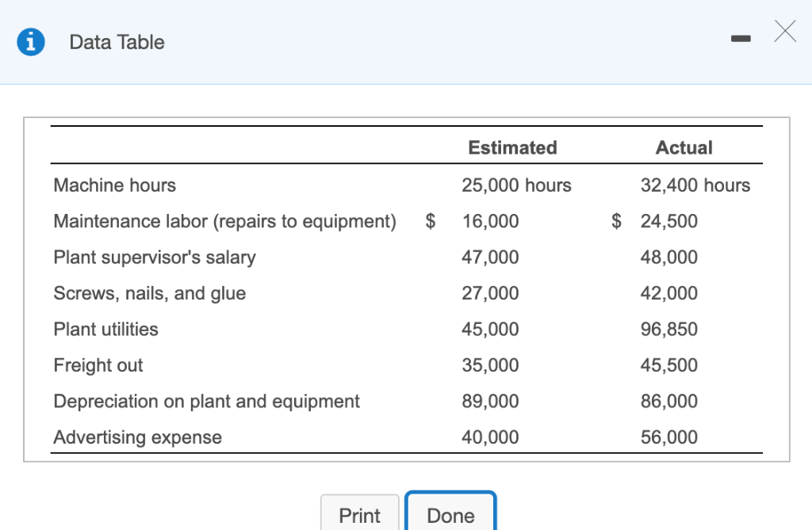Click the Maintenance labor row label
Image resolution: width=812 pixels, height=530 pixels.
point(225,222)
